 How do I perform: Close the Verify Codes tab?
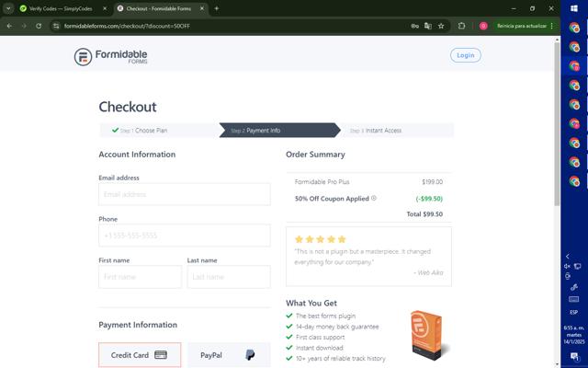pyautogui.click(x=105, y=8)
